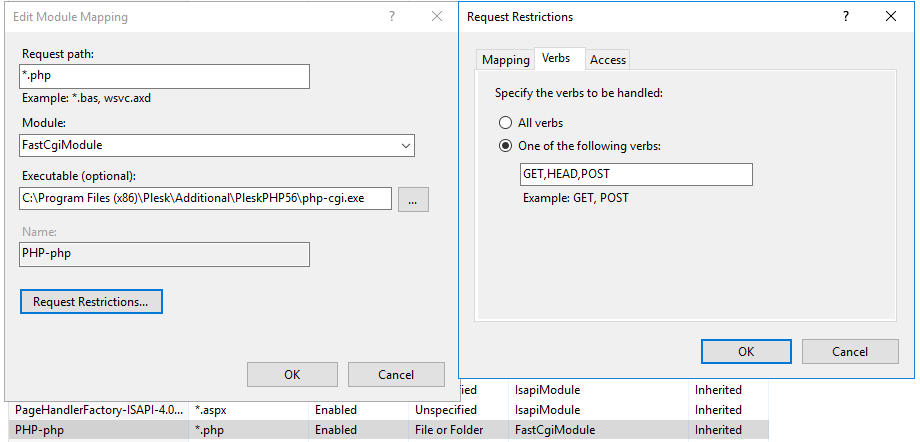Cancel the Request Restrictions dialog
Screen dimensions: 920x442
(850, 351)
